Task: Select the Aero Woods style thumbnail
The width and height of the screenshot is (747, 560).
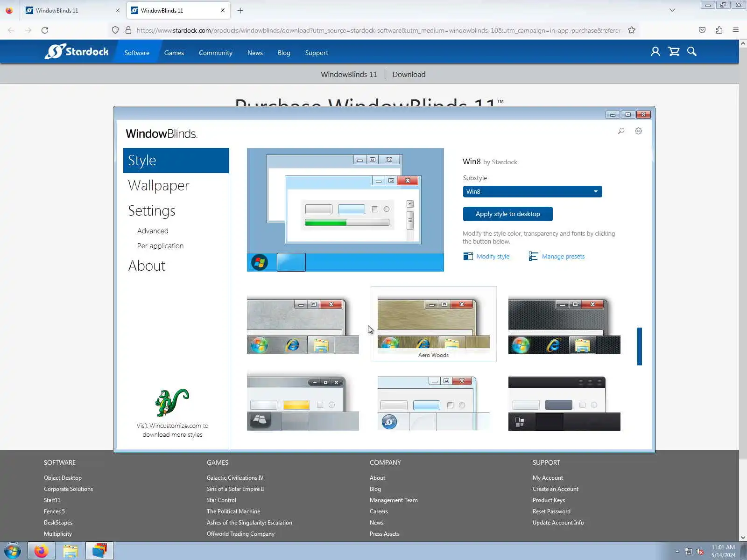Action: click(434, 324)
